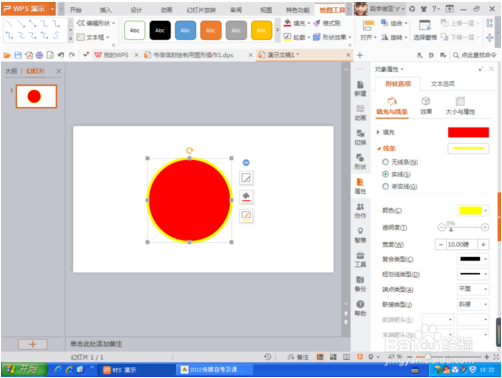
Task: Click the redo arrow icon
Action: (72, 55)
